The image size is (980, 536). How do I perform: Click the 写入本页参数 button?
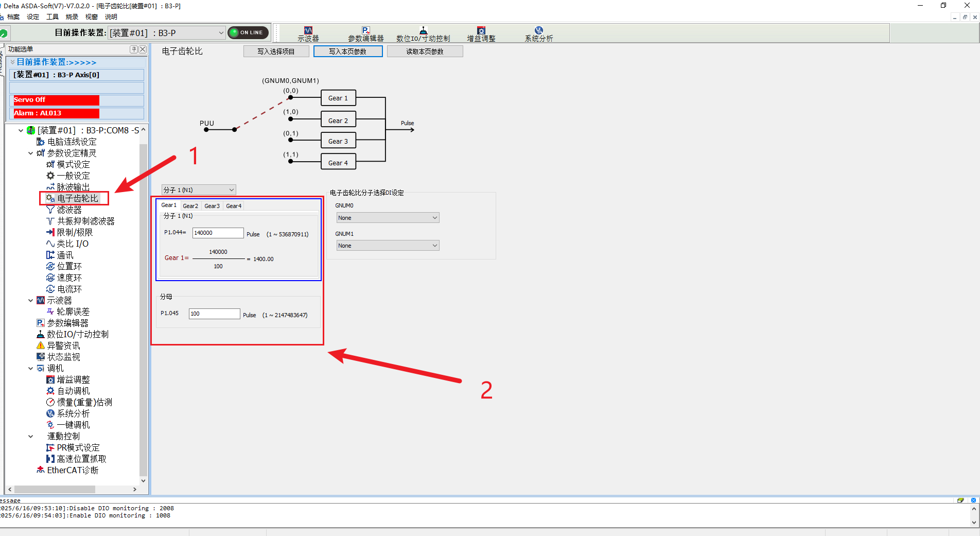tap(348, 51)
